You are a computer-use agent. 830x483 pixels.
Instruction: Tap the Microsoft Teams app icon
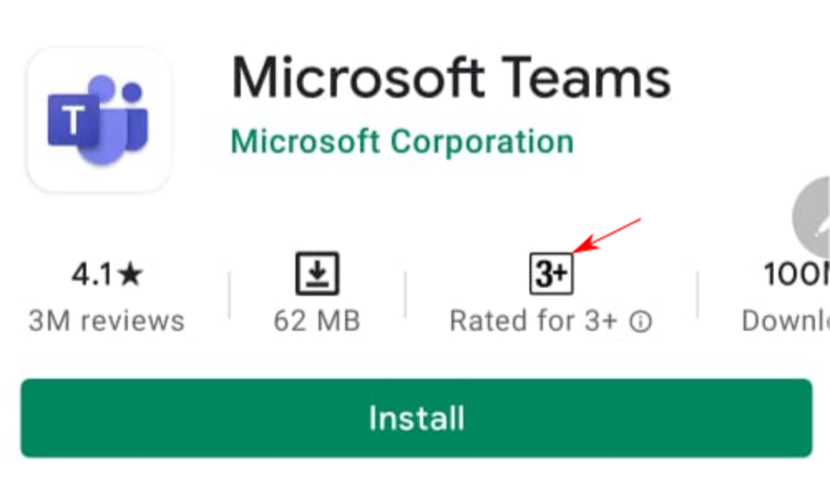point(99,120)
